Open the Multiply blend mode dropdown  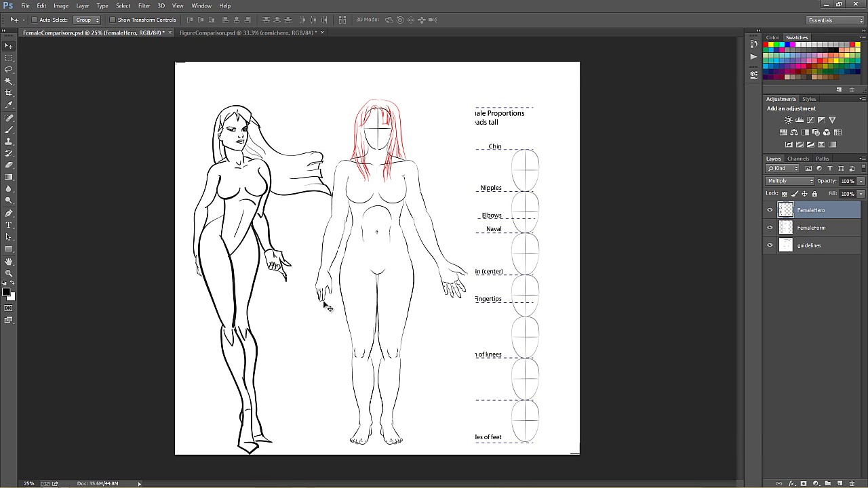[790, 181]
